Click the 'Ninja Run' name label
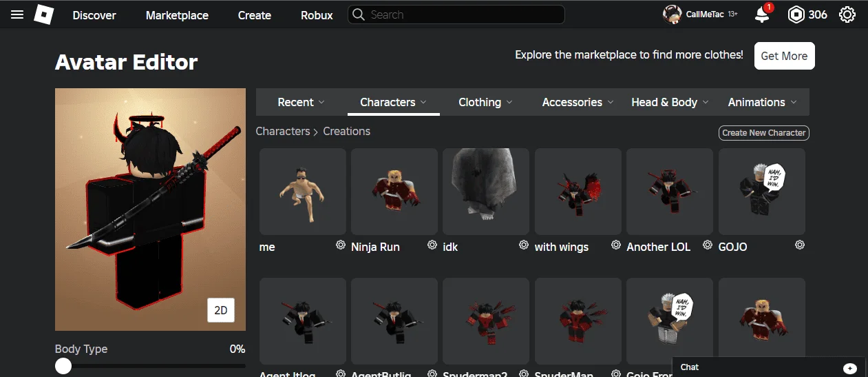Screen dimensions: 868x377 [375, 247]
